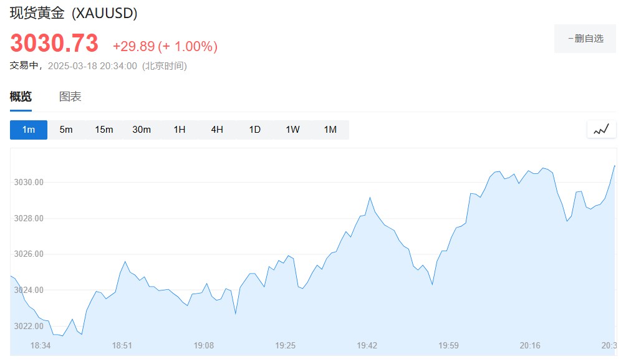Click the 19:42 peak on chart
Screen dimensions: 626x364
(370, 198)
